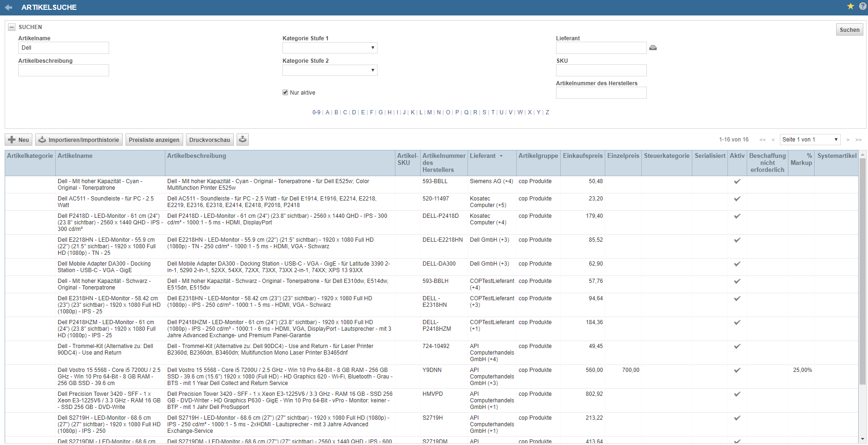Sort by Artikelbeschreibung column header
The height and width of the screenshot is (445, 868).
click(x=197, y=156)
